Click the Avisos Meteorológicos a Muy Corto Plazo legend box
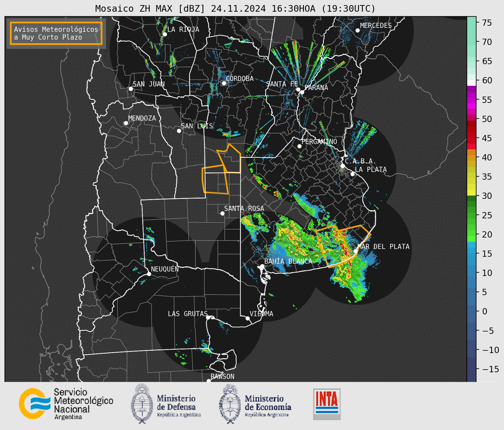 coord(56,33)
